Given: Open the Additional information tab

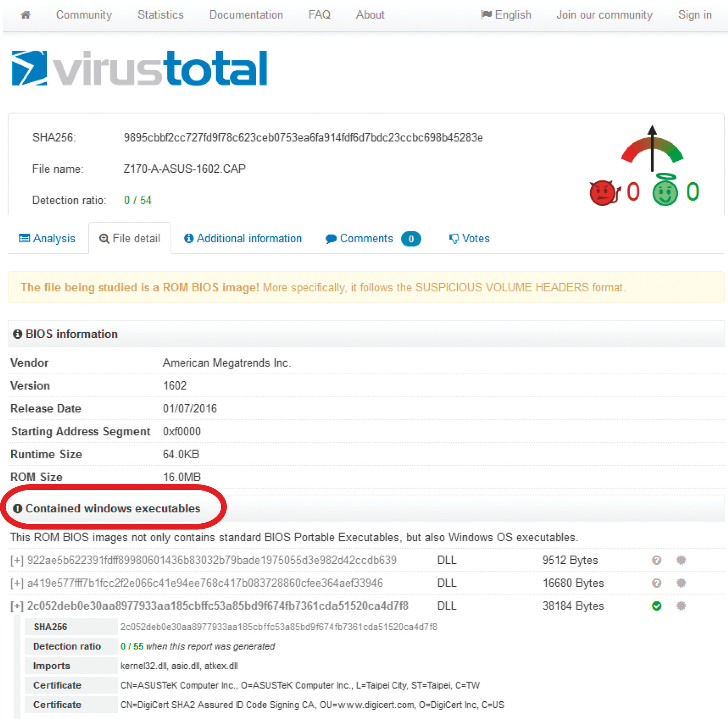Looking at the screenshot, I should (243, 238).
